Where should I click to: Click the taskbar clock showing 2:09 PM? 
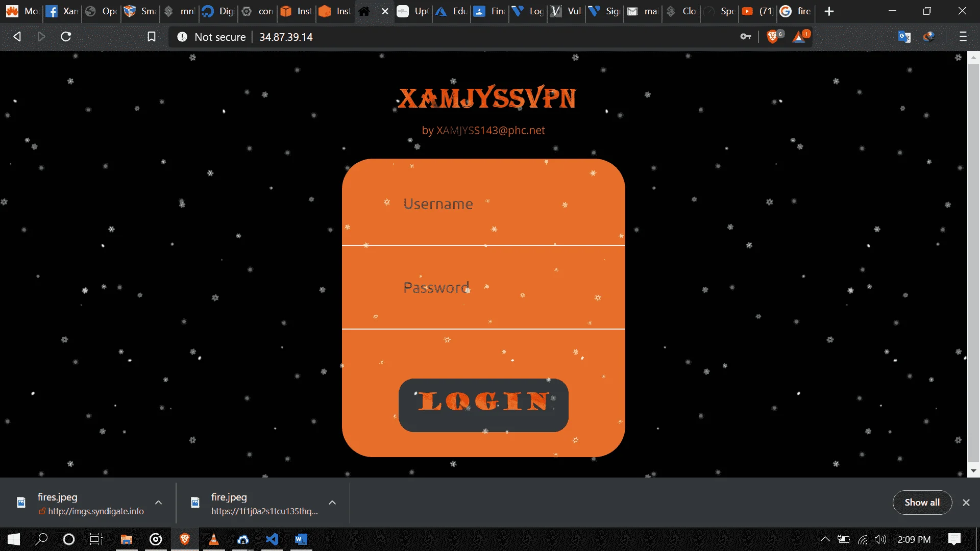(x=914, y=539)
